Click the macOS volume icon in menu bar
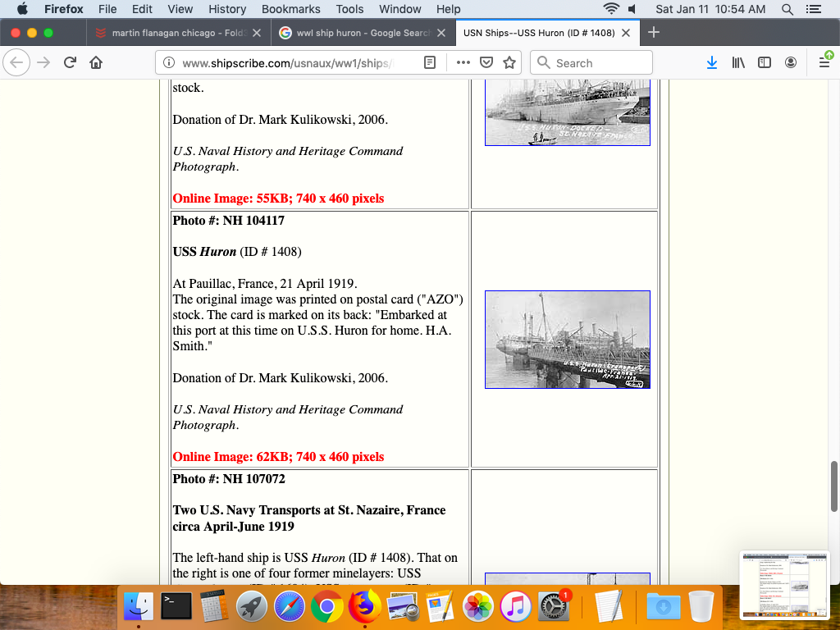 point(632,9)
